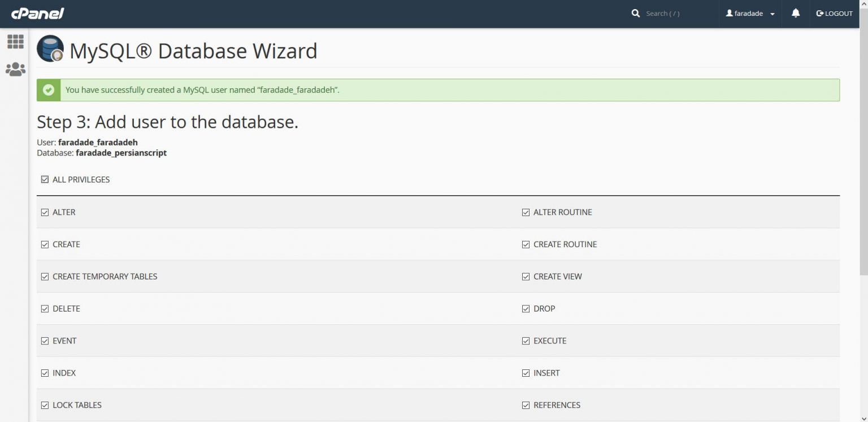Click the green success checkmark icon
The width and height of the screenshot is (868, 422).
pyautogui.click(x=49, y=90)
